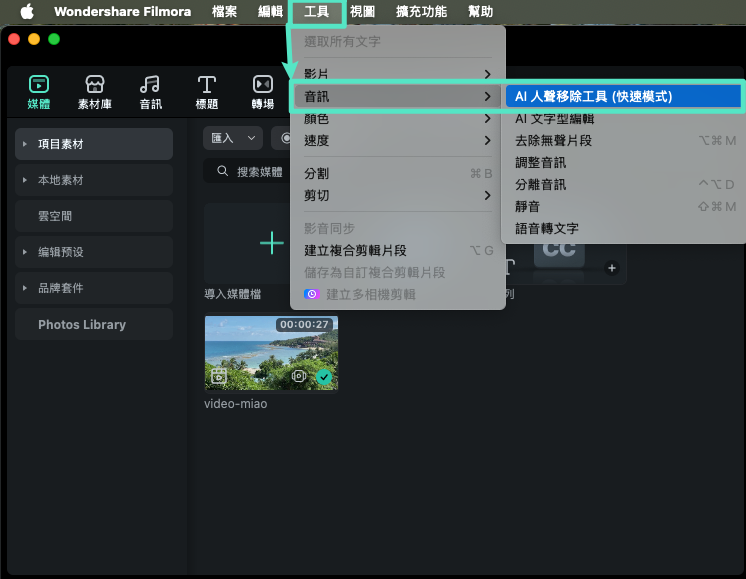
Task: Expand the 項目素材 tree item
Action: pyautogui.click(x=25, y=144)
